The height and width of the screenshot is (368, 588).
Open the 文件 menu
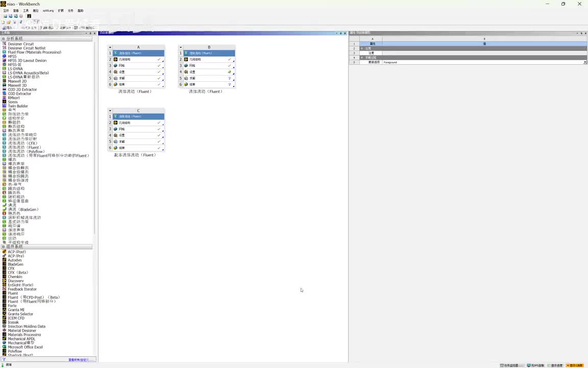point(6,11)
